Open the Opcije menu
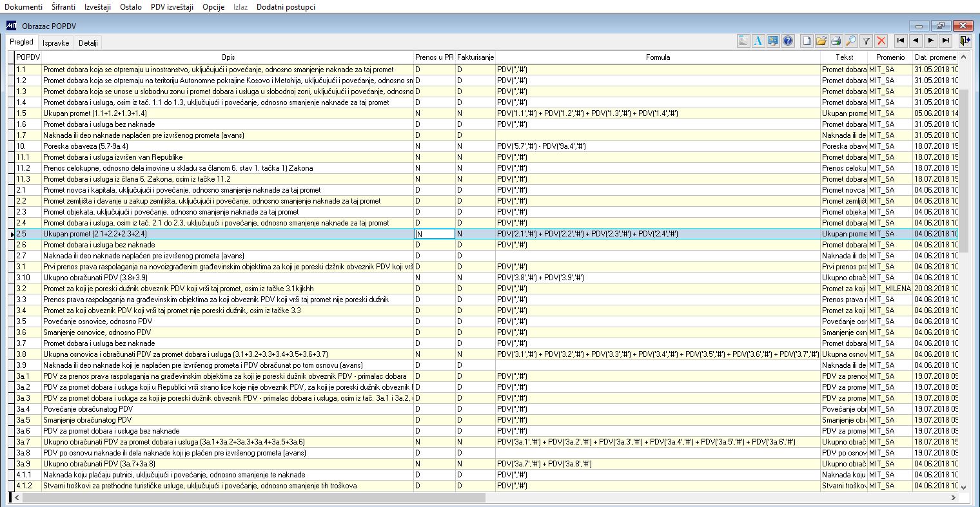Viewport: 980px width, 507px height. click(213, 7)
